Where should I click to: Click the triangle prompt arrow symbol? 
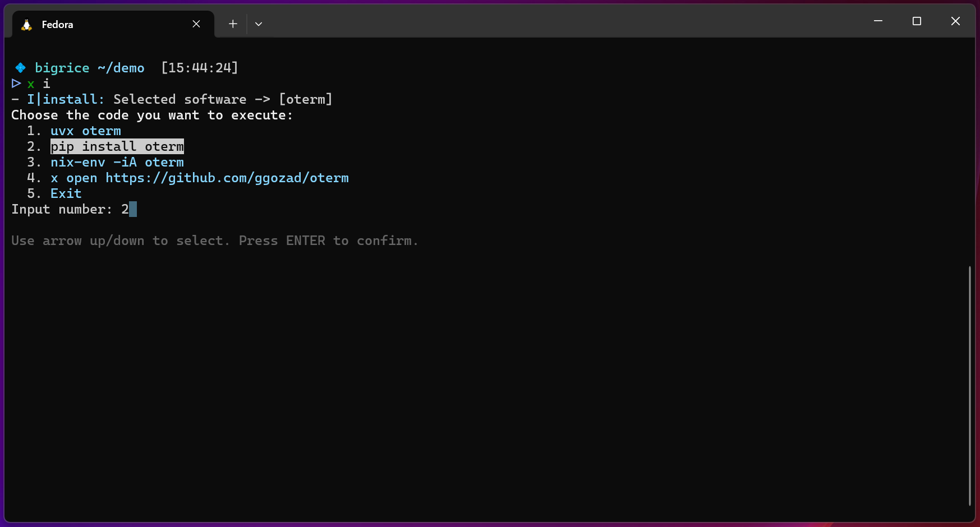pyautogui.click(x=16, y=84)
